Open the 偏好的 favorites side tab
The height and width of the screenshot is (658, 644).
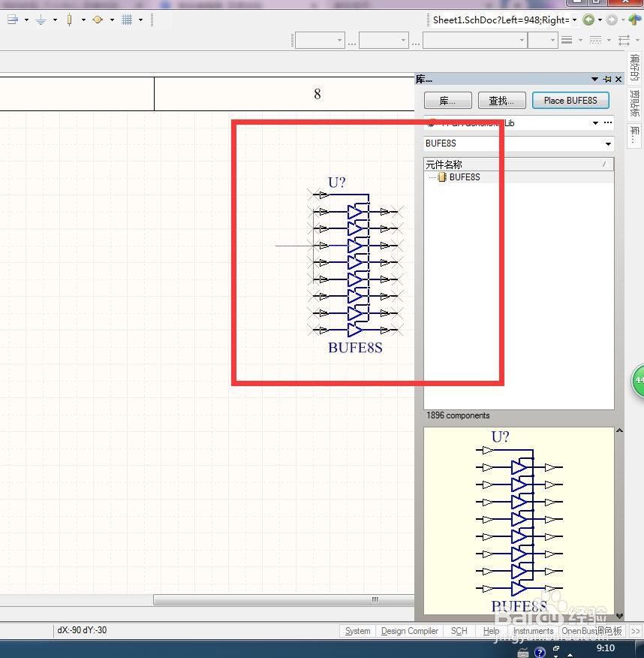pos(634,68)
